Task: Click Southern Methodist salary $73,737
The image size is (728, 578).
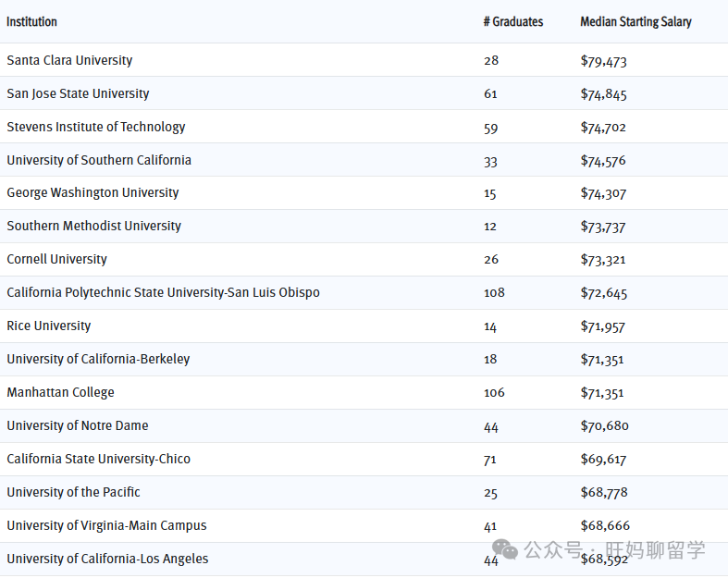Action: point(603,227)
